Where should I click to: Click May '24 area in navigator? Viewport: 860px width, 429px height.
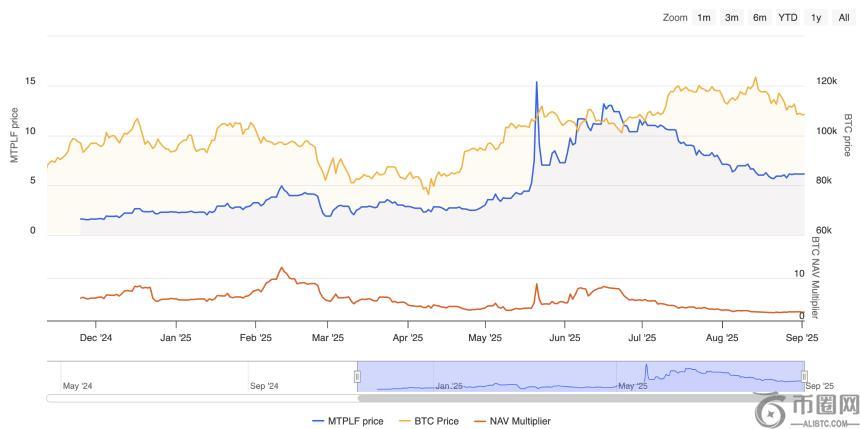[x=78, y=385]
